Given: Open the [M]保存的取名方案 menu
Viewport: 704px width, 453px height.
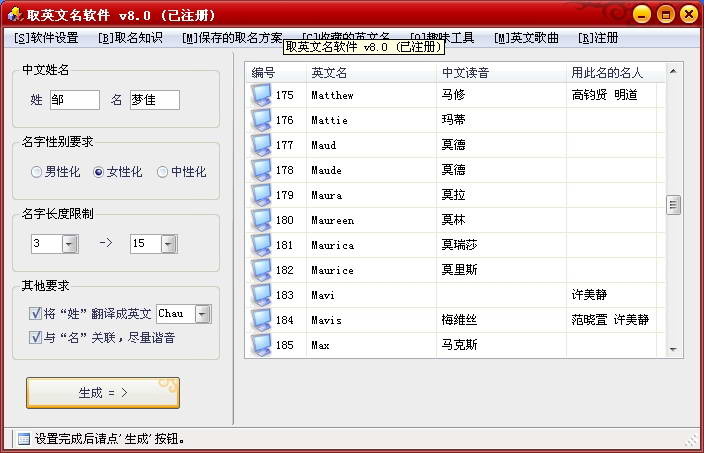Looking at the screenshot, I should [x=232, y=38].
